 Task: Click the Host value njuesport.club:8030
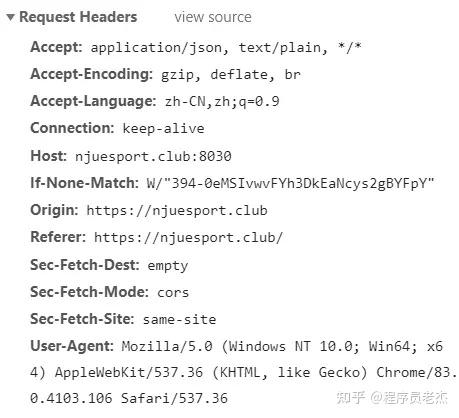click(x=153, y=156)
